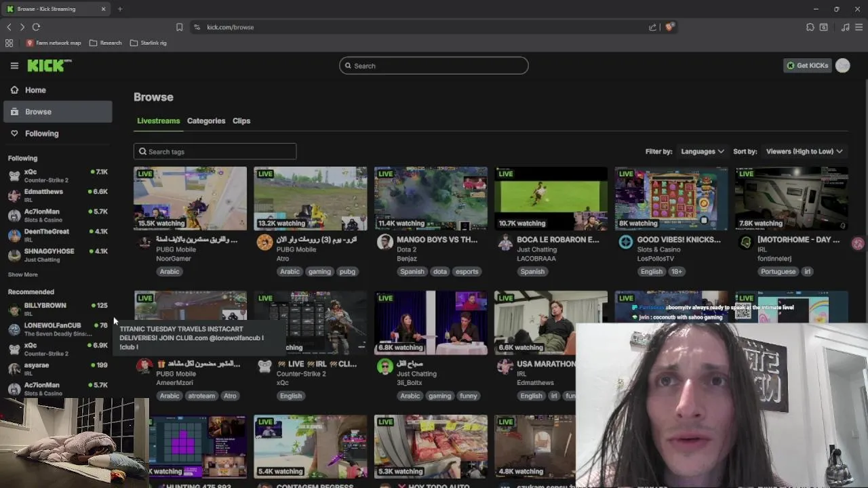Toggle the Kick sidebar hamburger menu
The height and width of the screenshot is (488, 868).
[x=14, y=66]
